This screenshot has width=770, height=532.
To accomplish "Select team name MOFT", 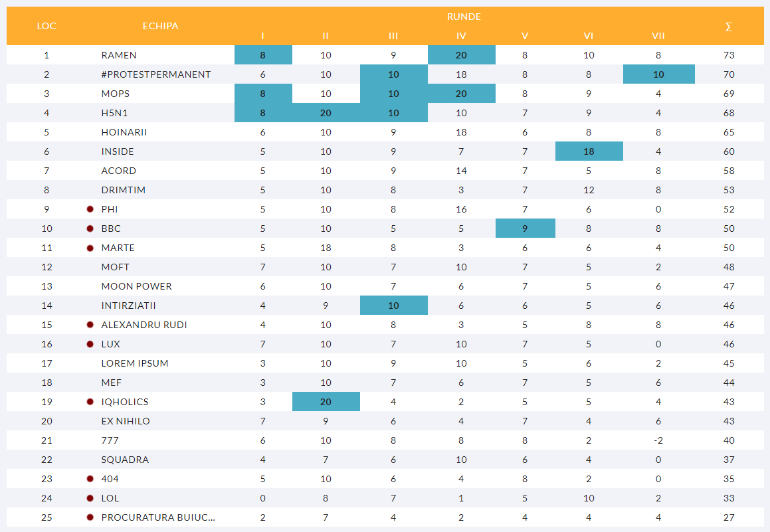I will 116,267.
